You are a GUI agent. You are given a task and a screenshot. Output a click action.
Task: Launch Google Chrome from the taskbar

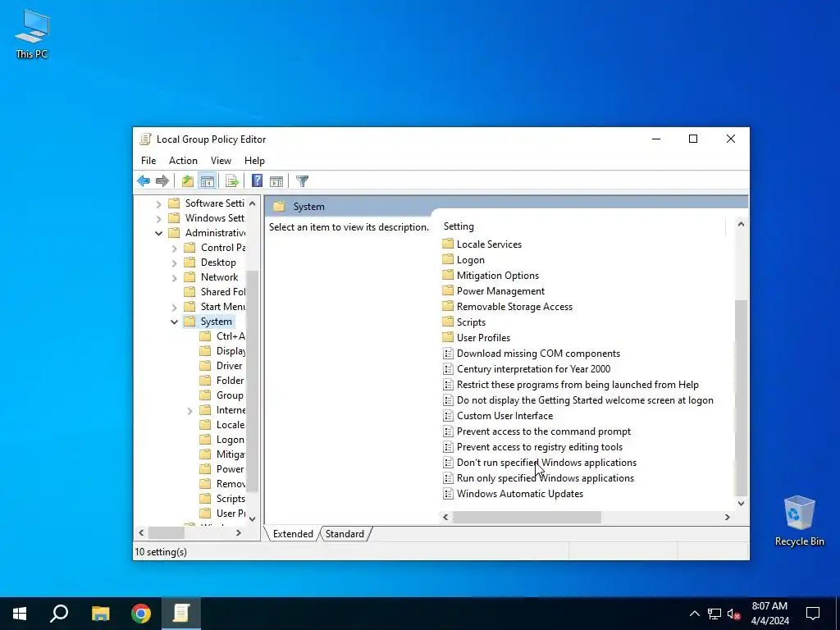(141, 614)
